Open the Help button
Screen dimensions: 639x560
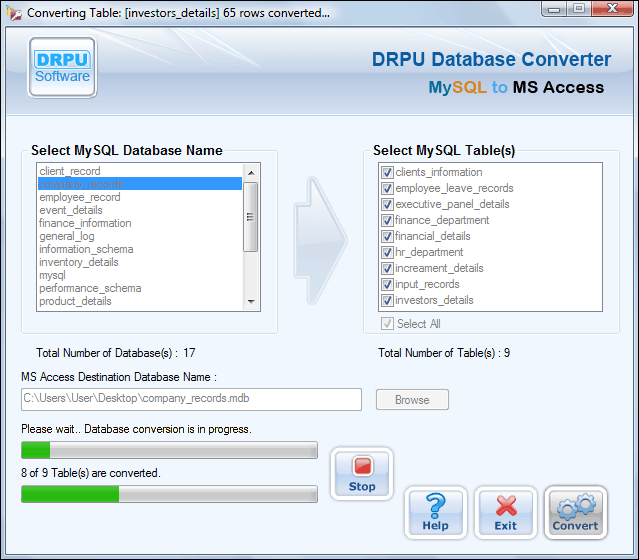(x=436, y=513)
